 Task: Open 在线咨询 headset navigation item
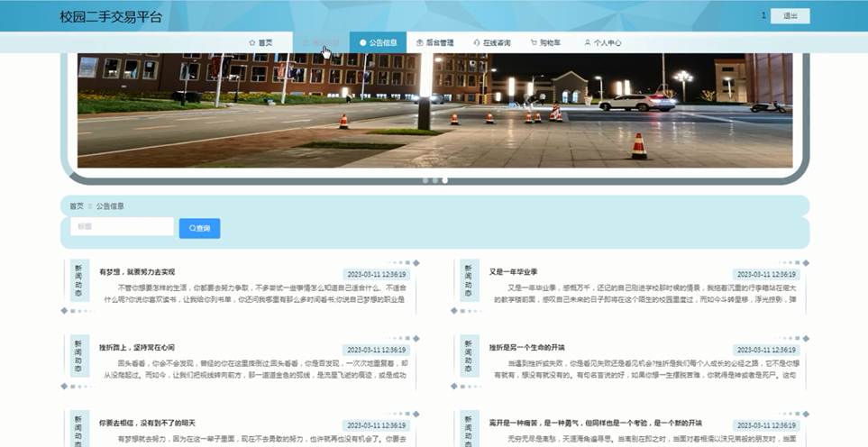[492, 42]
